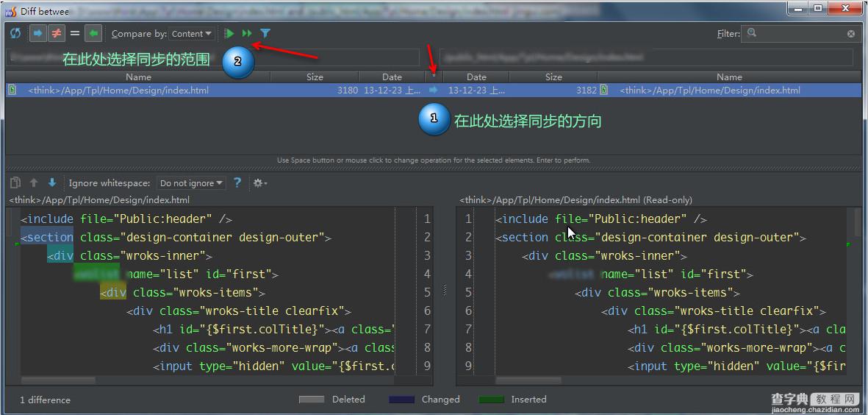This screenshot has height=415, width=868.
Task: Click the blue funnel filter icon
Action: (266, 34)
